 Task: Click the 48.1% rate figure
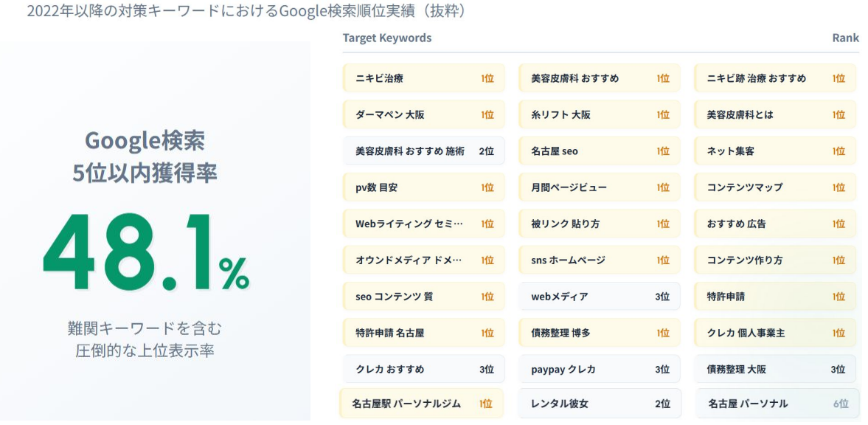145,253
